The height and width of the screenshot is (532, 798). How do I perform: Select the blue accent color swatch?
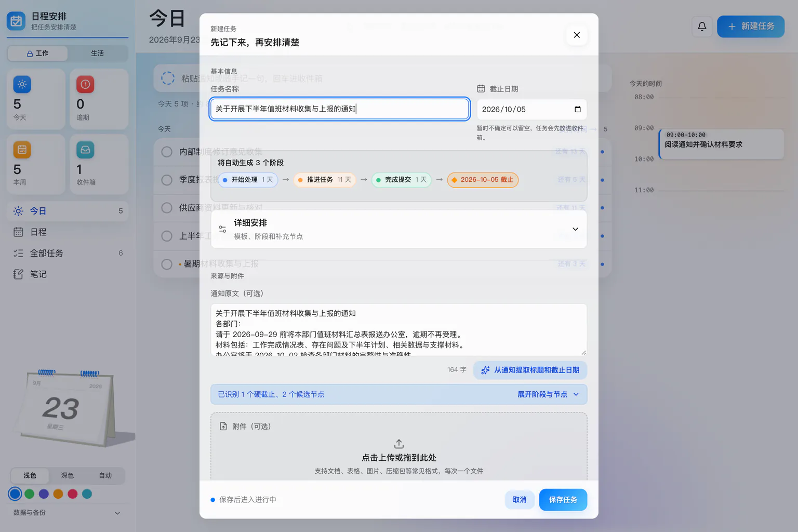pos(15,494)
